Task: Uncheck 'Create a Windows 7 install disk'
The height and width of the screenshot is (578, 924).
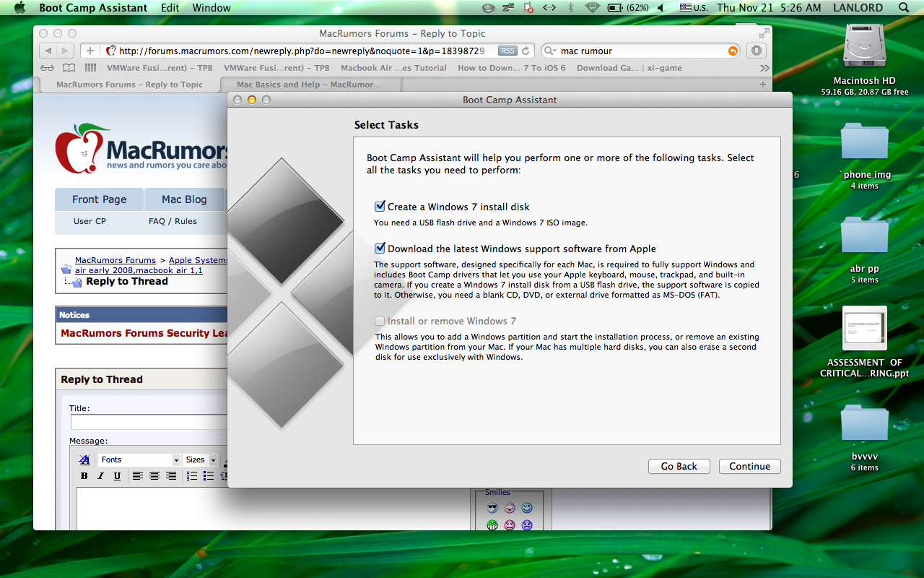Action: coord(380,207)
